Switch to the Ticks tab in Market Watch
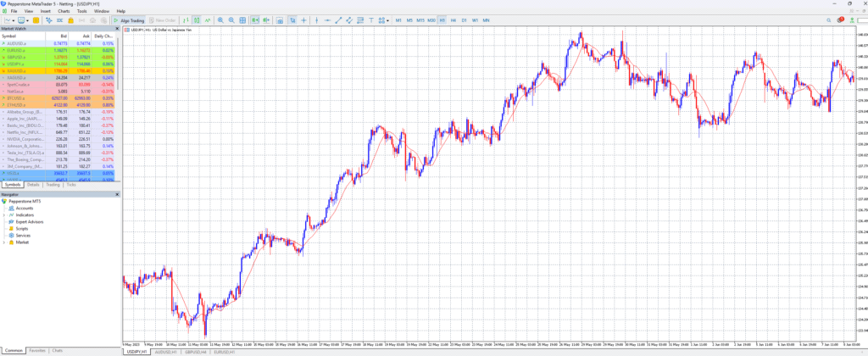 tap(71, 185)
